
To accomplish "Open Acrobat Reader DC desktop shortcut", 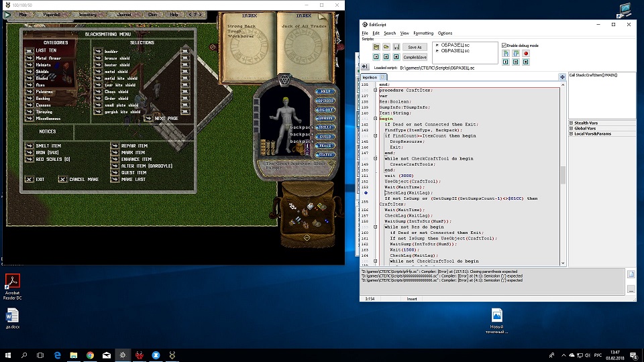I will [x=13, y=281].
